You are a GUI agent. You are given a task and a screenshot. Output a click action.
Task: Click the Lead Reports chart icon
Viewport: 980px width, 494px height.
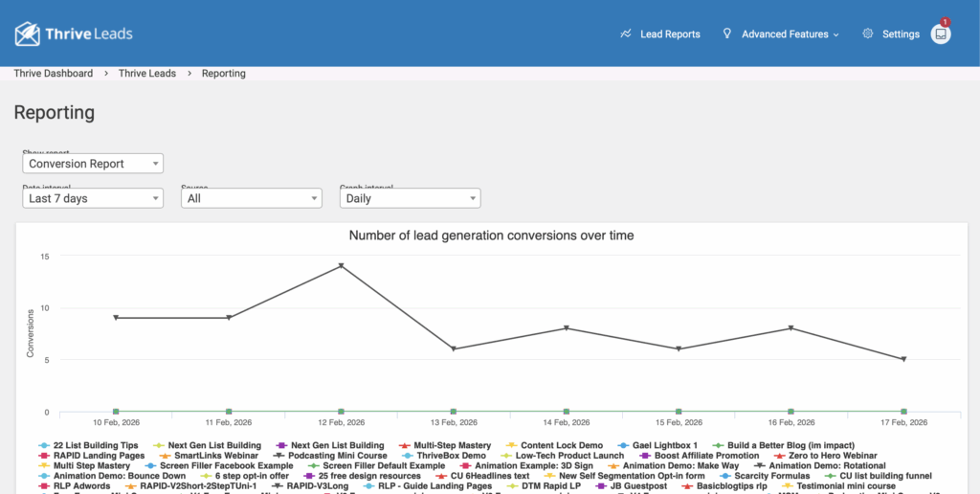pos(626,34)
